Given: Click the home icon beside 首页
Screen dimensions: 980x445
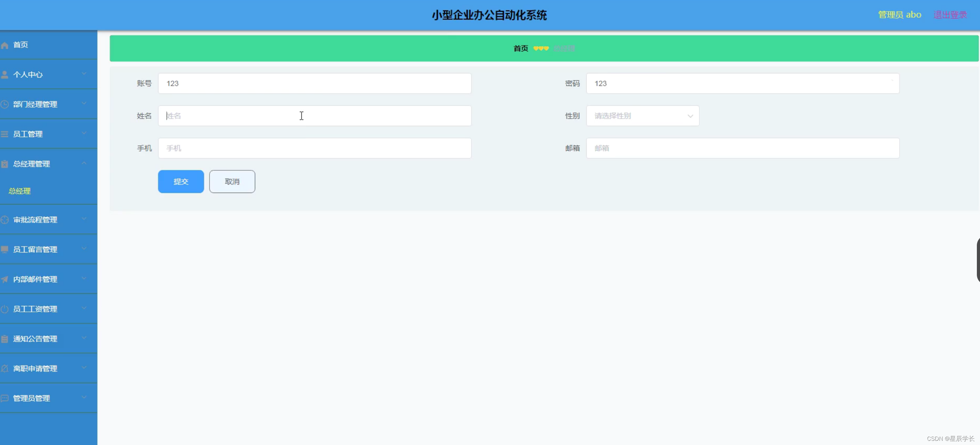Looking at the screenshot, I should click(x=5, y=44).
